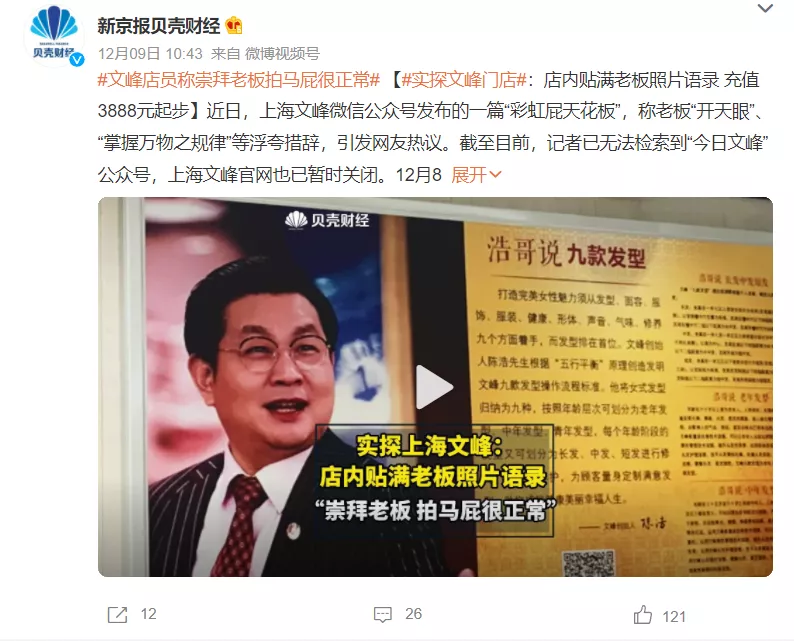The image size is (794, 641).
Task: Click the repost count 12
Action: 148,614
